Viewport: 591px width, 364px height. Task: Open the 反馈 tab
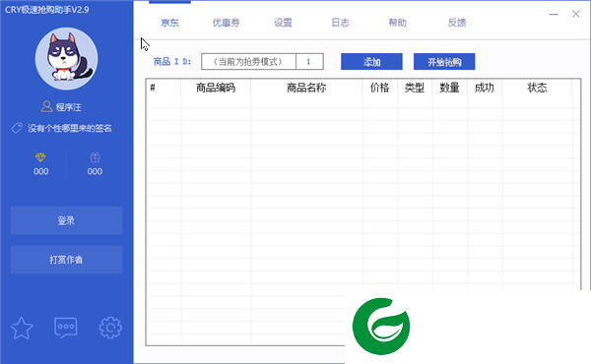(x=457, y=23)
